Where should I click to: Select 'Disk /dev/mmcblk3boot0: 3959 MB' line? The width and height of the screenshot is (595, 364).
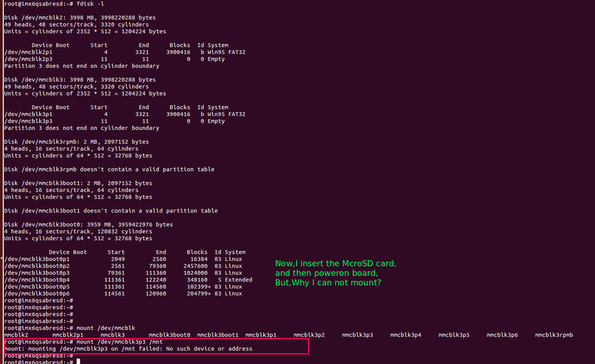[x=88, y=225]
